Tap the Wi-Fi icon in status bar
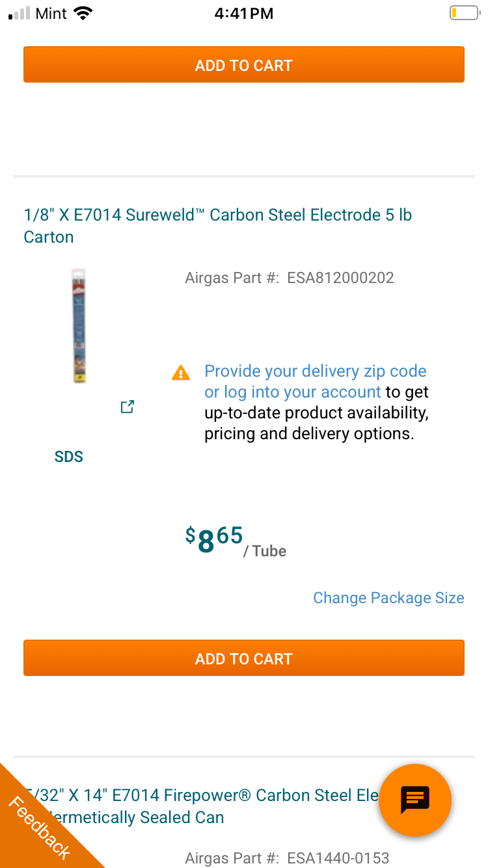This screenshot has width=488, height=868. (x=83, y=13)
